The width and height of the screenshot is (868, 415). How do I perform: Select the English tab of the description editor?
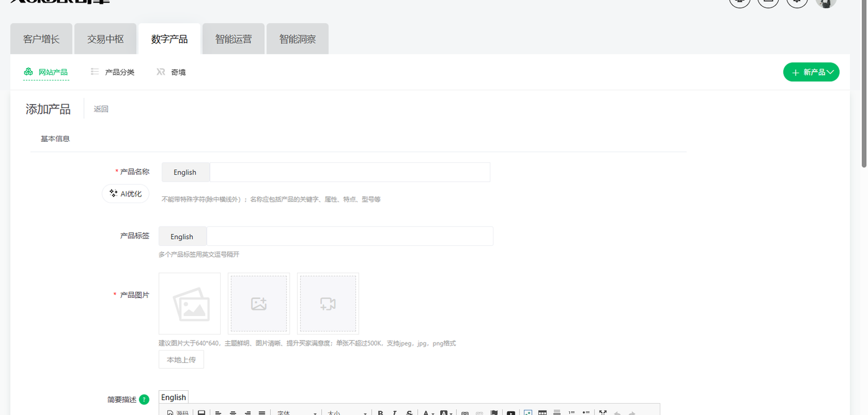174,398
